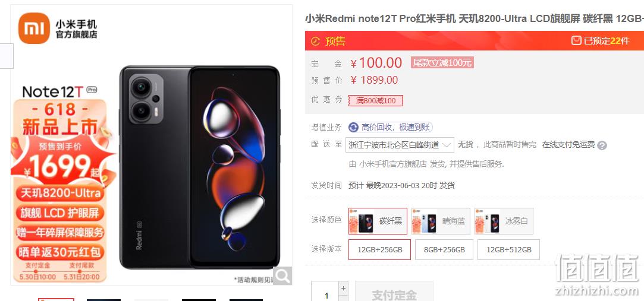Click the 尾款立减100元 promotion tag
The height and width of the screenshot is (301, 644).
(442, 63)
